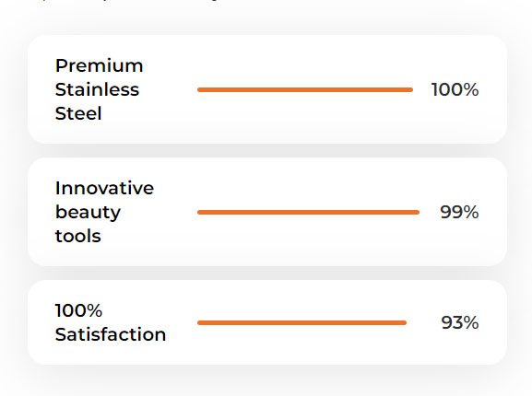Click right end of the 99% orange bar
This screenshot has height=396, width=532.
[x=417, y=213]
